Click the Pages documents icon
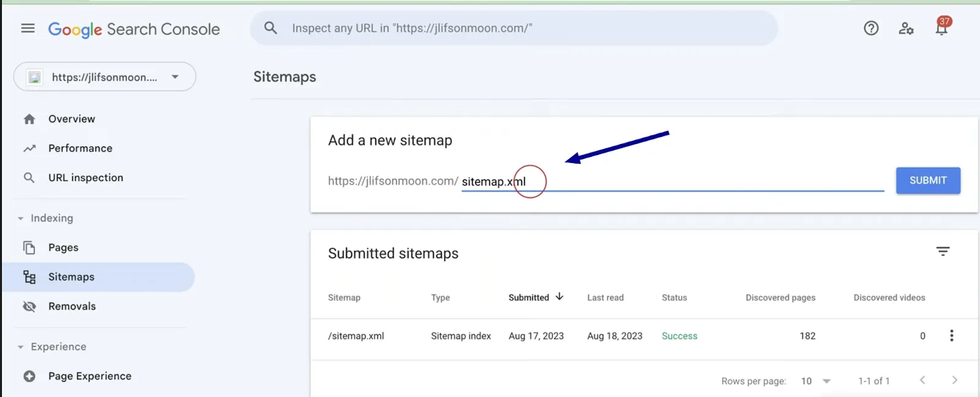 click(x=29, y=248)
